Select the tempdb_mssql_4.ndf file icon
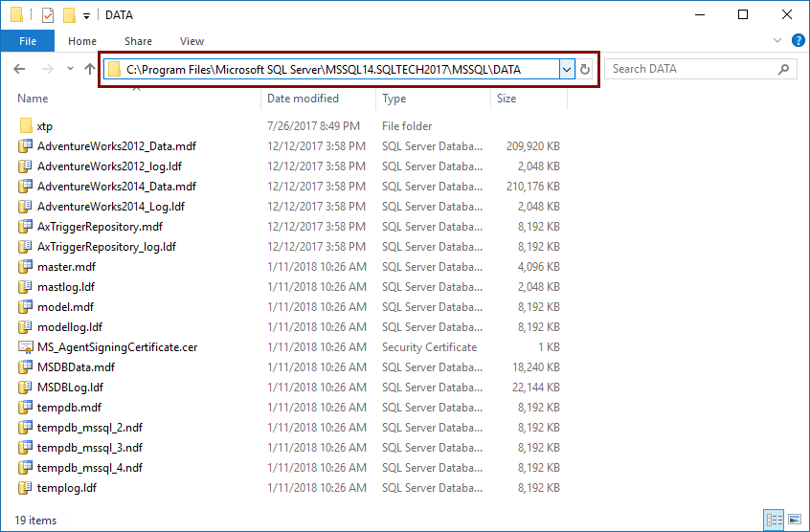This screenshot has height=532, width=810. [26, 468]
